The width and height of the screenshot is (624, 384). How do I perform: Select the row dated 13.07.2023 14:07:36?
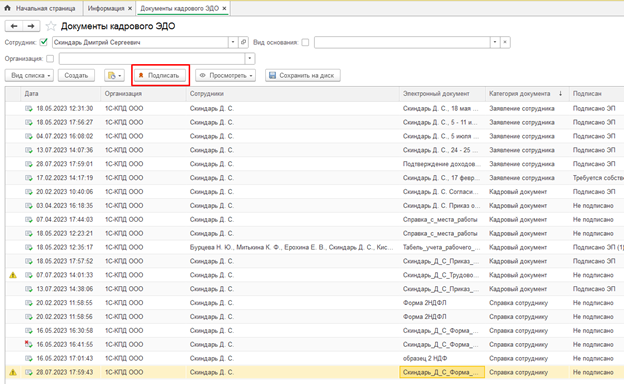pos(314,150)
